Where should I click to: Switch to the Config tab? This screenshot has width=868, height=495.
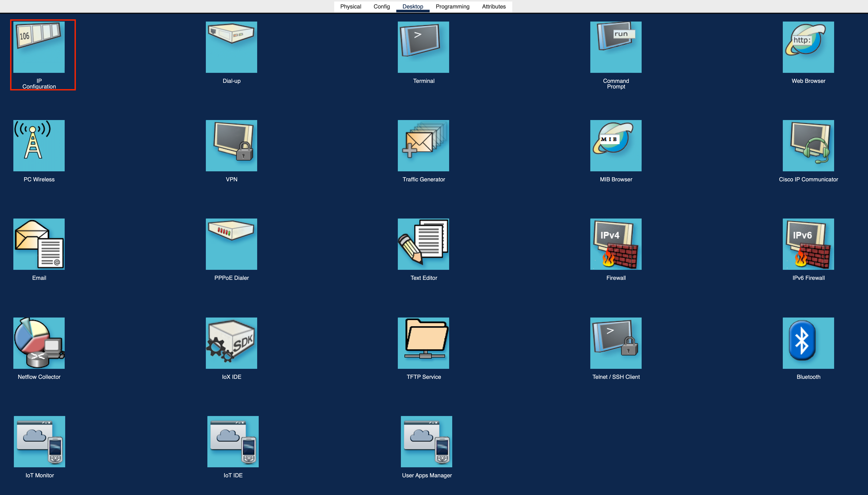[x=382, y=6]
